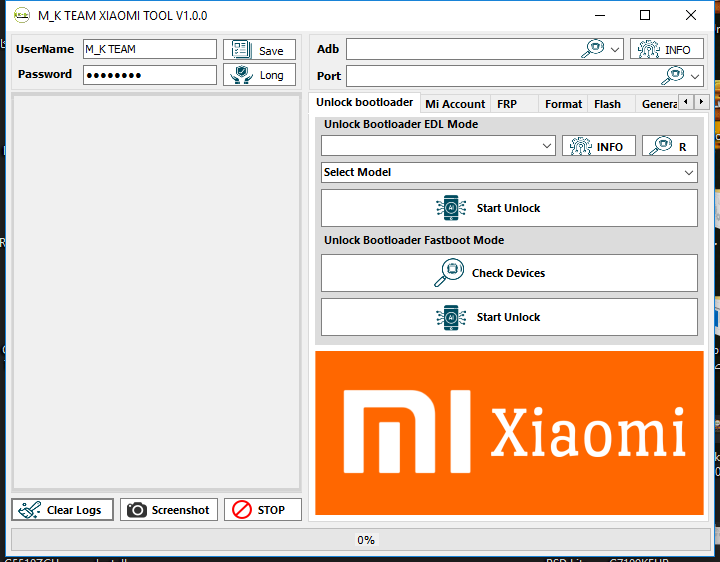Click Start Unlock under Fastboot Mode
The height and width of the screenshot is (562, 720).
pos(509,317)
